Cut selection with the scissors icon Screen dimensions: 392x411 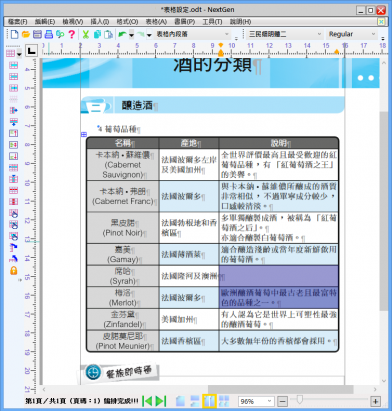[x=86, y=34]
